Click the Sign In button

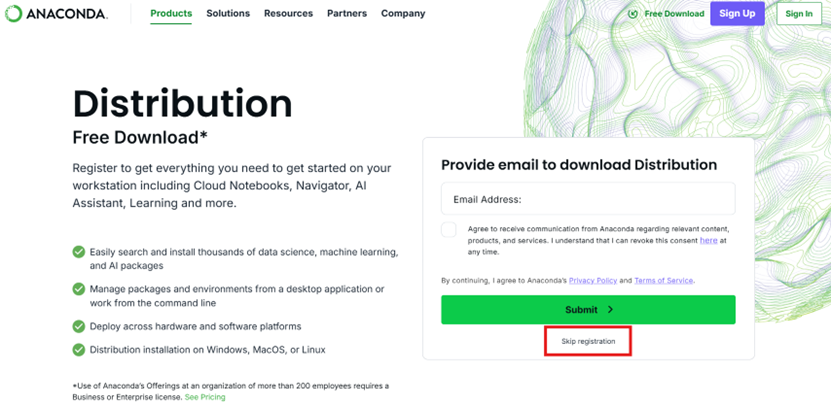point(799,14)
